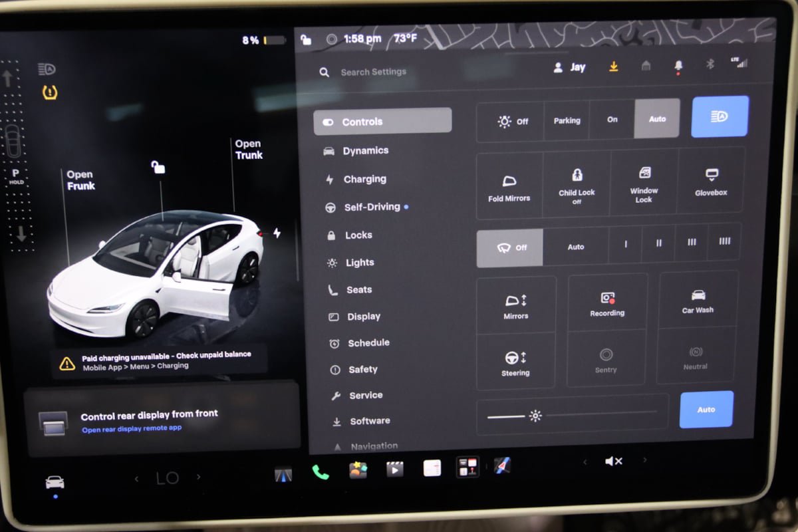Viewport: 798px width, 532px height.
Task: Tap the auto high beam indicator on left panel
Action: 47,69
